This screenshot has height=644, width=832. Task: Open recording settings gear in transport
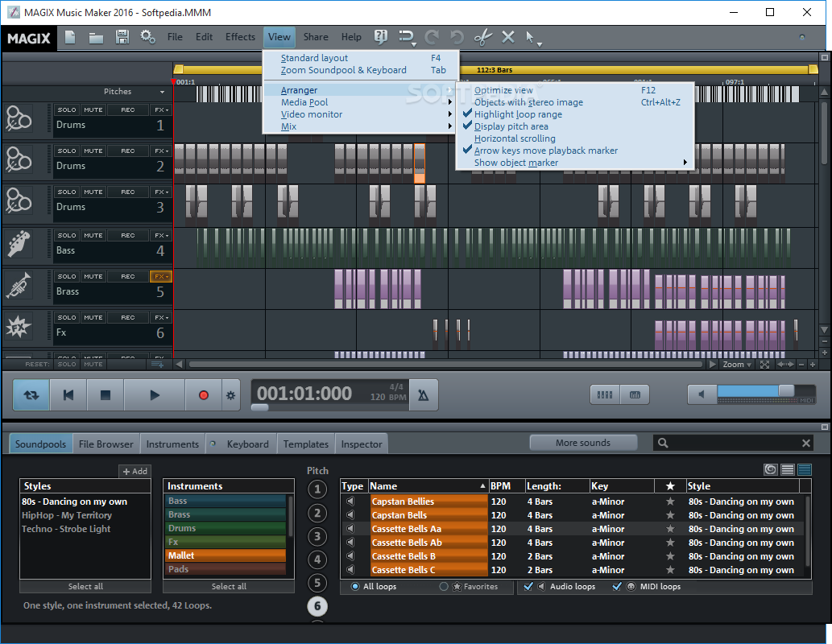[x=230, y=395]
